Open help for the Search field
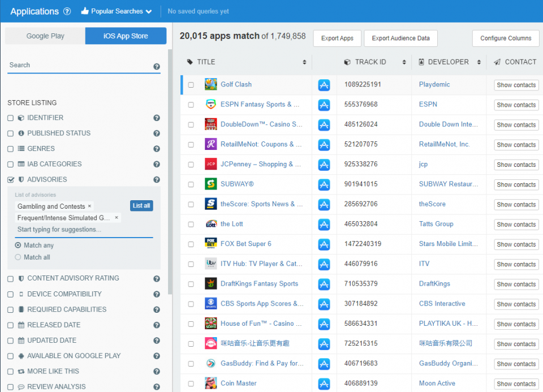Viewport: 543px width, 392px height. pos(157,67)
